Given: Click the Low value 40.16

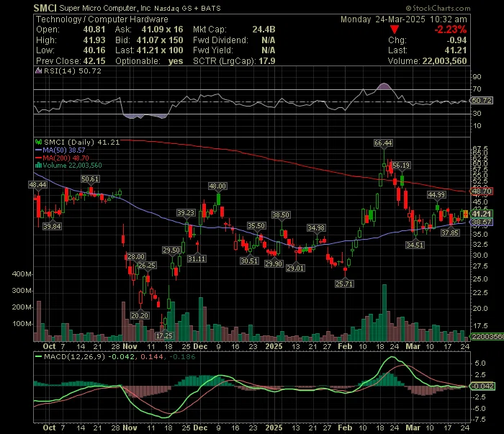Looking at the screenshot, I should tap(94, 50).
